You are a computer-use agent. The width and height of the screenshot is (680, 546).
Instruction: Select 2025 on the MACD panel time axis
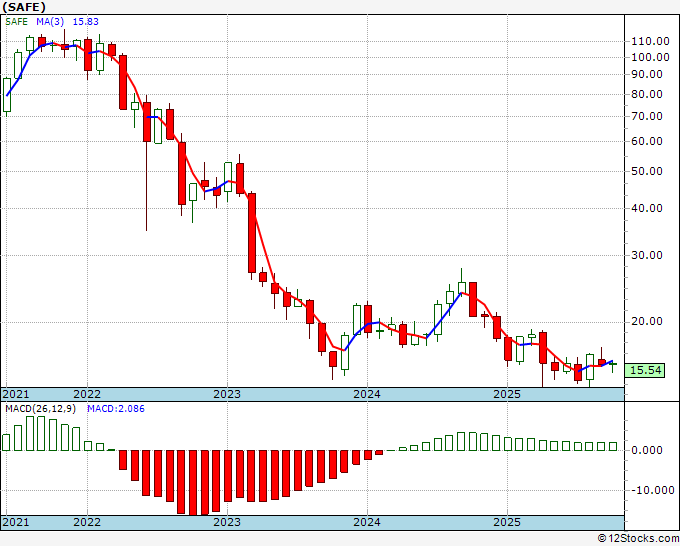[507, 522]
